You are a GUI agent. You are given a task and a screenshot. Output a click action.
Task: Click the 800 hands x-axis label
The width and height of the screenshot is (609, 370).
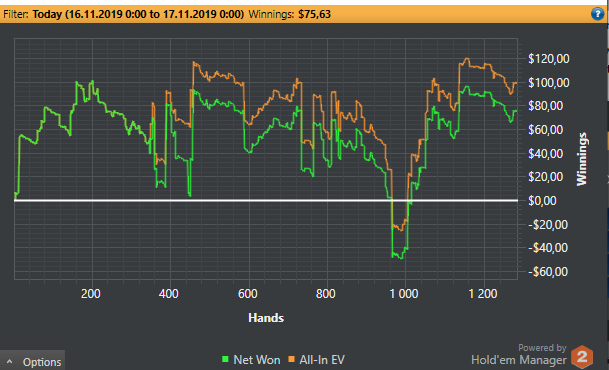325,294
